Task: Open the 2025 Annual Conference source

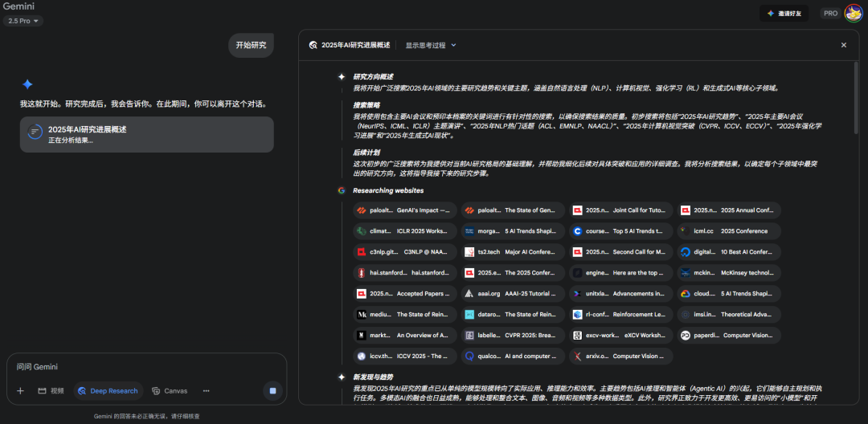Action: coord(729,210)
